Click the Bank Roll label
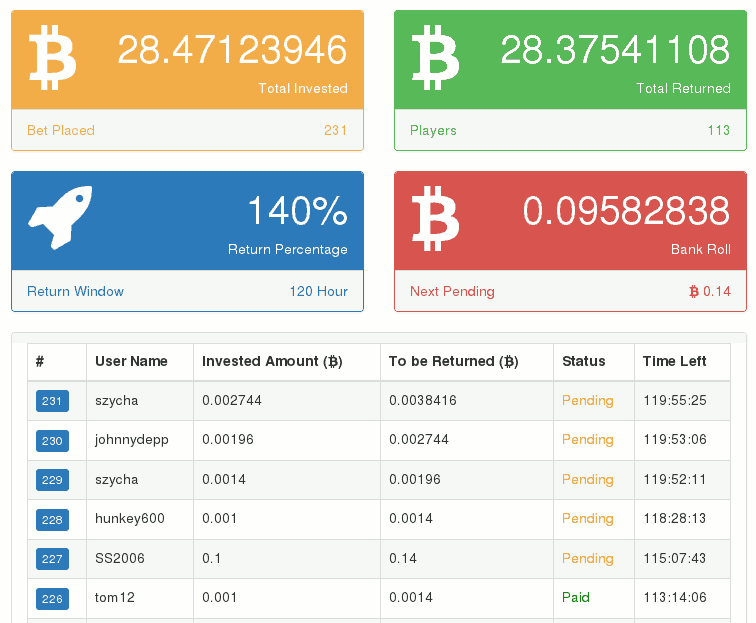This screenshot has height=623, width=756. (701, 249)
